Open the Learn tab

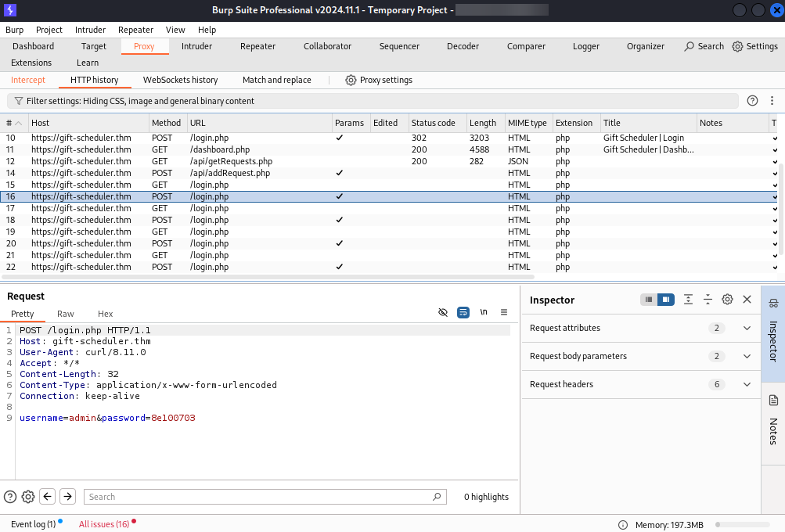pyautogui.click(x=88, y=63)
